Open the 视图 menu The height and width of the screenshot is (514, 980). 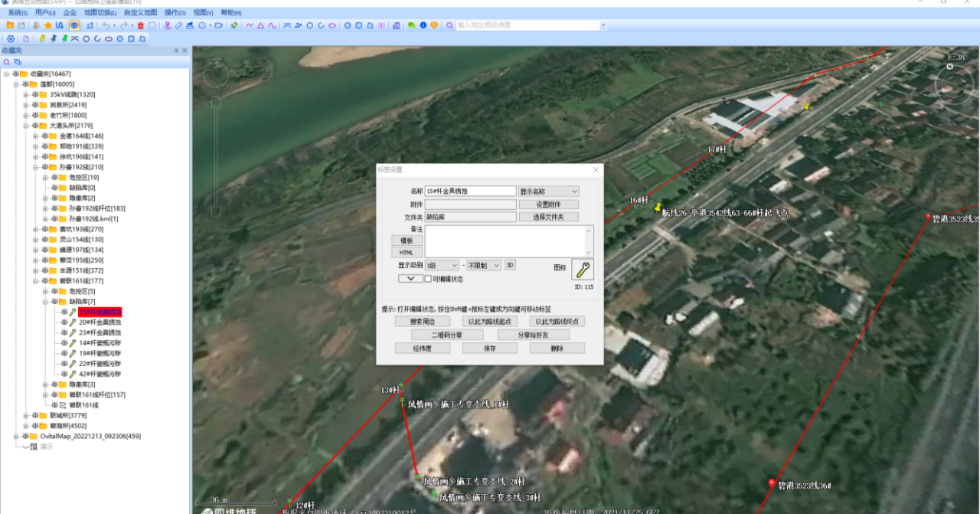[203, 13]
